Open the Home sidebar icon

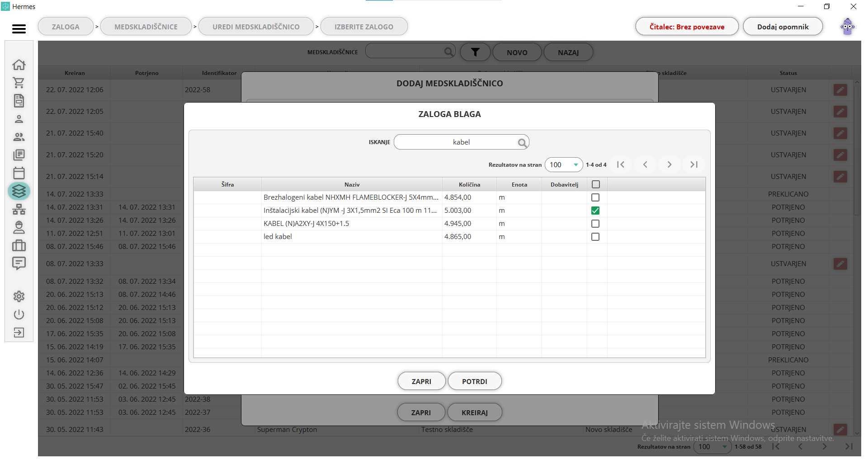(19, 65)
